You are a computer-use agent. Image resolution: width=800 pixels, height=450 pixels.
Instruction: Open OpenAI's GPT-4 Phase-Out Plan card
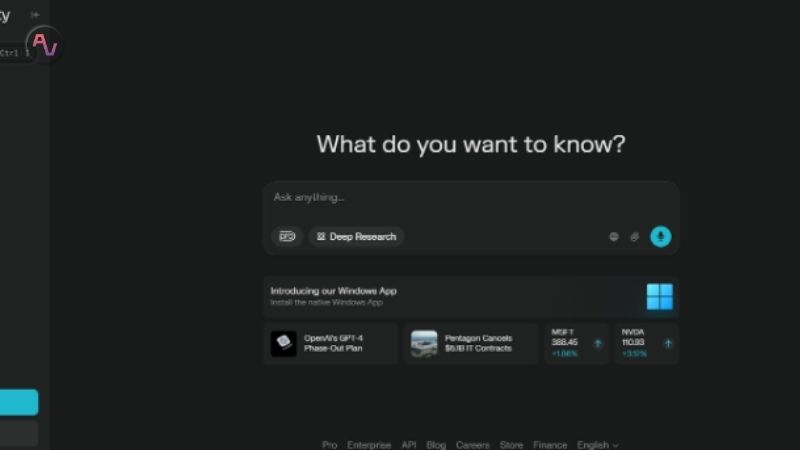331,343
